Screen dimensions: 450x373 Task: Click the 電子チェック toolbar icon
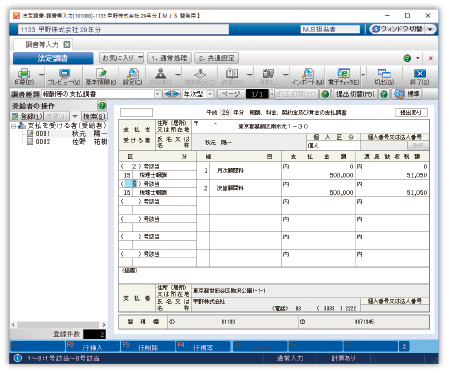point(343,76)
